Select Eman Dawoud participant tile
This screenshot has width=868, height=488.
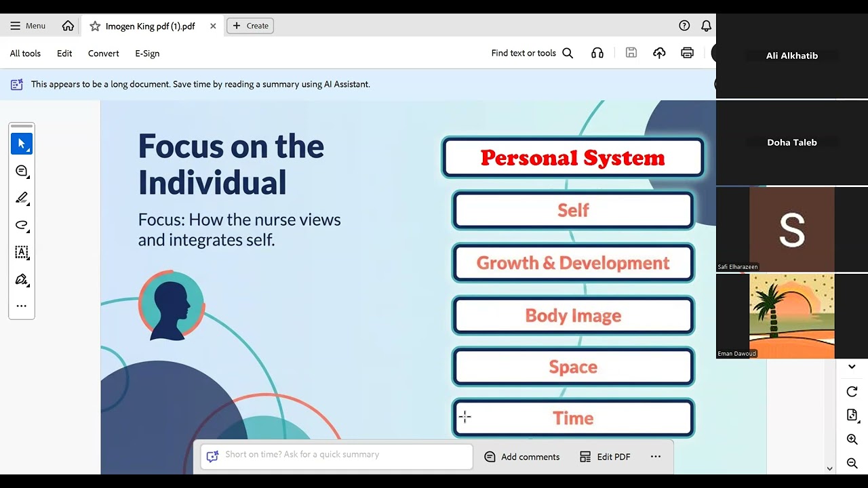[792, 316]
